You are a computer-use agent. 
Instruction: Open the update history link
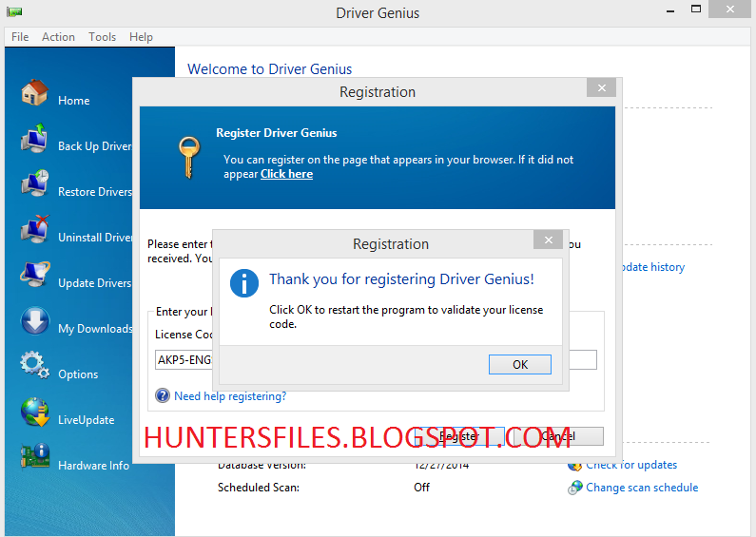[x=651, y=267]
